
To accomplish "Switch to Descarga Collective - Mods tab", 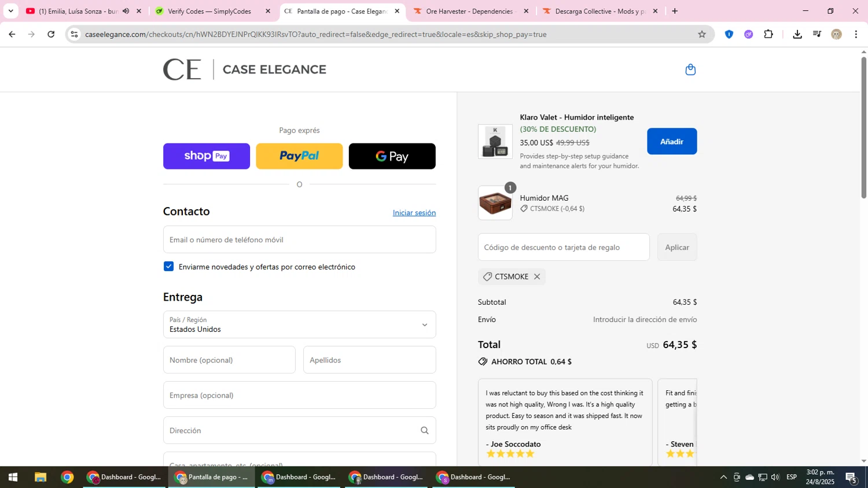I will 599,11.
